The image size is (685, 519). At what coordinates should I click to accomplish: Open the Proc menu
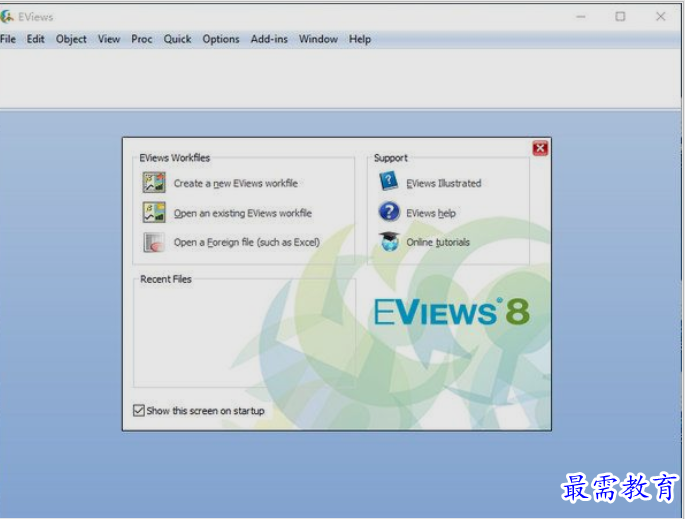coord(142,39)
